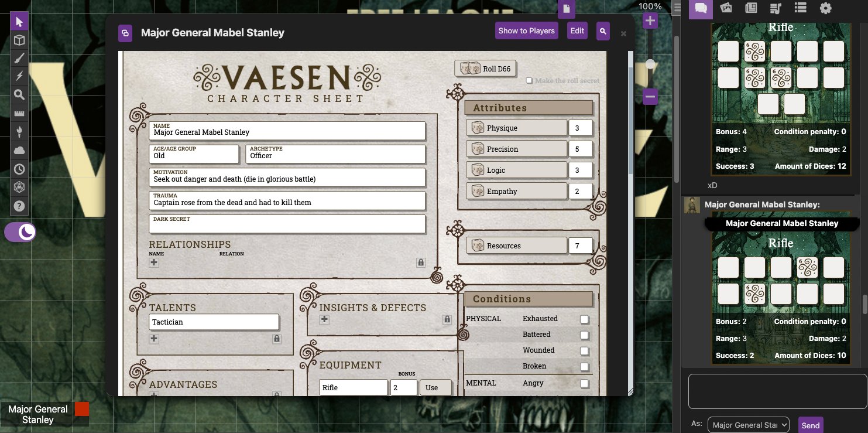Tick the Angry condition checkbox
This screenshot has height=433, width=868.
click(x=584, y=384)
